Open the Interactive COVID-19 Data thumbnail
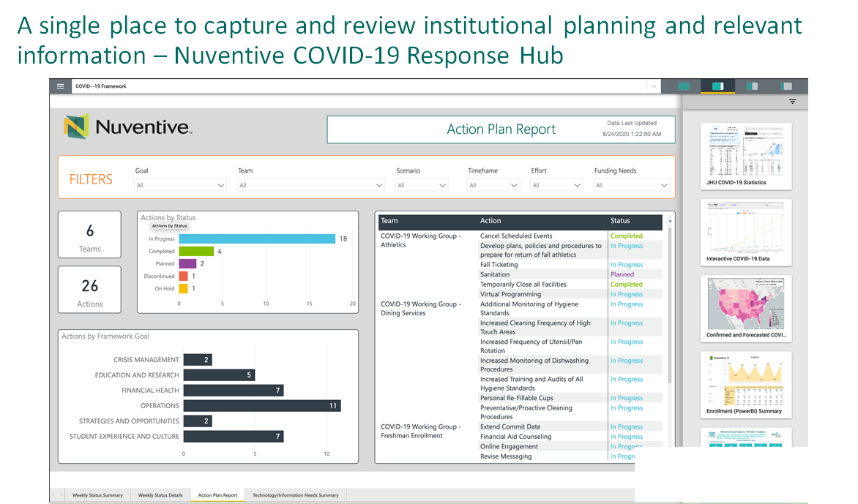858x504 pixels. pos(746,233)
